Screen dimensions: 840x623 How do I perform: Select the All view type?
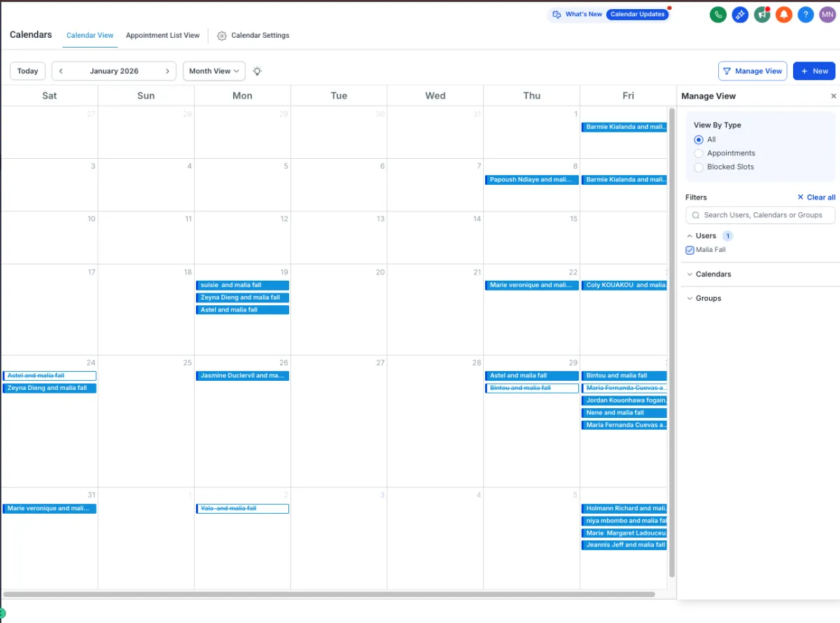tap(699, 139)
